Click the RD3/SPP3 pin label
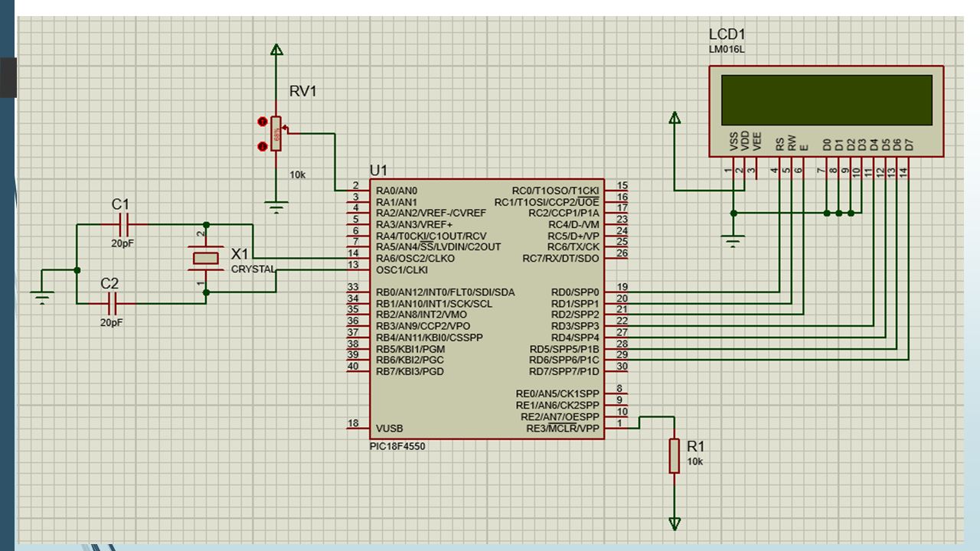The width and height of the screenshot is (980, 551). tap(575, 326)
